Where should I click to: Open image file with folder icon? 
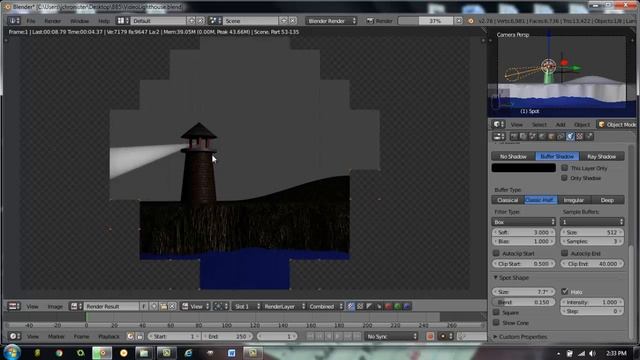[164, 306]
